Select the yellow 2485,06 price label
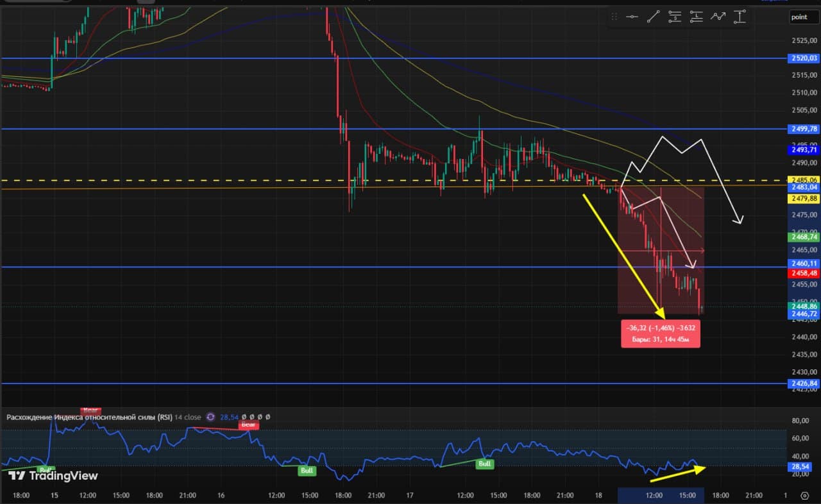The height and width of the screenshot is (504, 821). pos(804,180)
